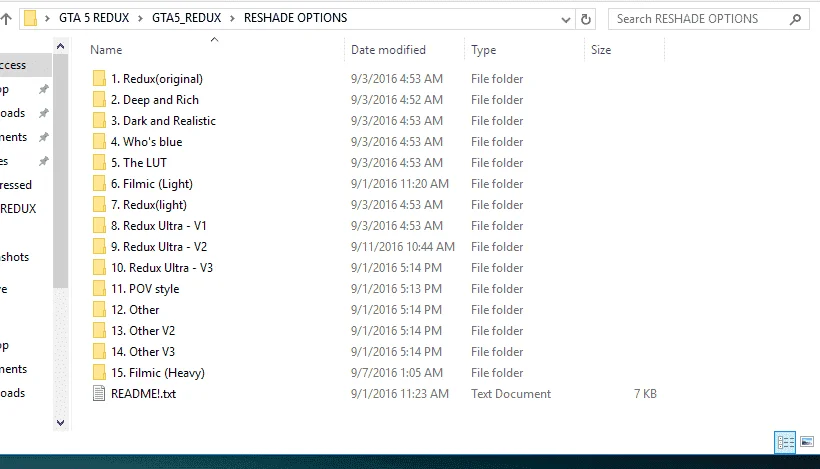The width and height of the screenshot is (820, 469).
Task: Expand chevron after GTA 5 REDUX breadcrumb
Action: pos(141,19)
